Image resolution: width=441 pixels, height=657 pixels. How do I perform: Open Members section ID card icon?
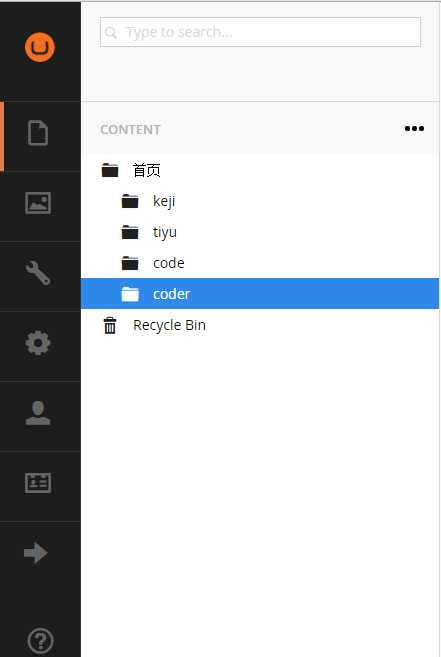click(38, 483)
